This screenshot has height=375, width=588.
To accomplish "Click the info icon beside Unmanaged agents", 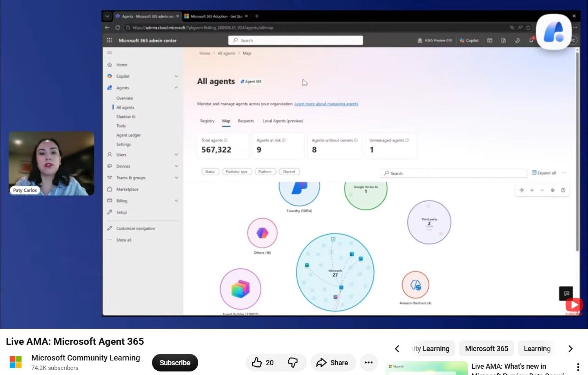I will 407,140.
